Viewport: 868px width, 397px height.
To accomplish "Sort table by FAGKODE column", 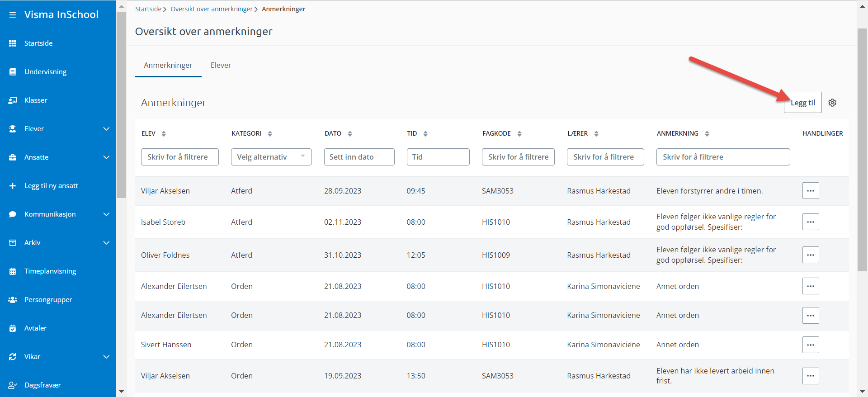I will pyautogui.click(x=519, y=134).
